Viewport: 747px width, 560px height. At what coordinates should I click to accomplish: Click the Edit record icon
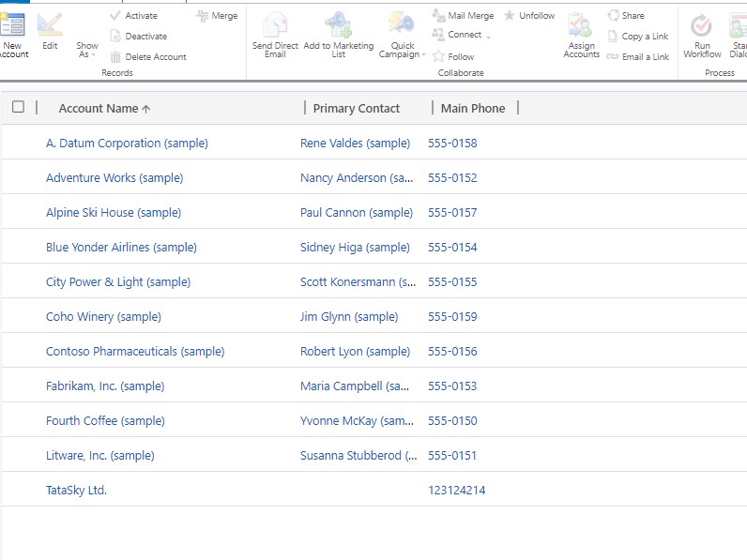pos(50,24)
